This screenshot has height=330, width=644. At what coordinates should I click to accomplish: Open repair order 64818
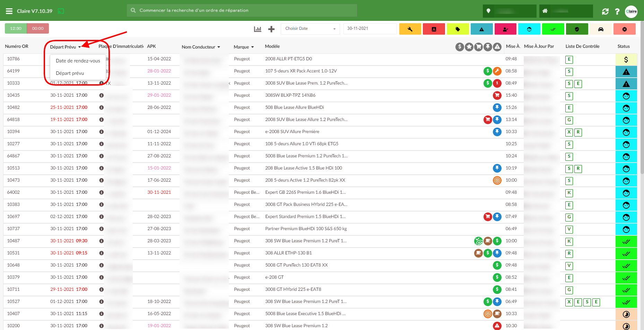click(14, 120)
